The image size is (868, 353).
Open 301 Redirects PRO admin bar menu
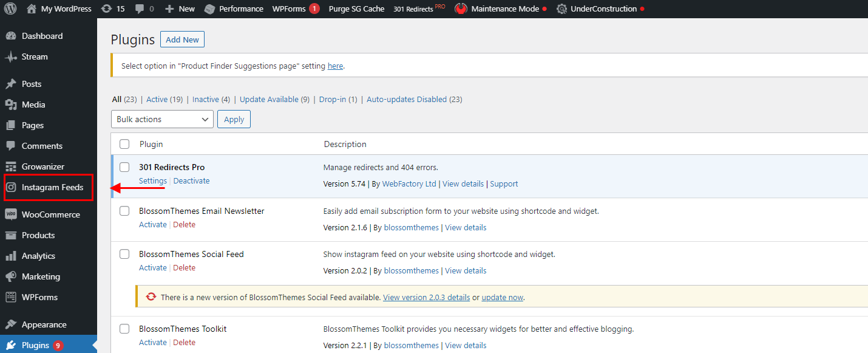click(419, 9)
